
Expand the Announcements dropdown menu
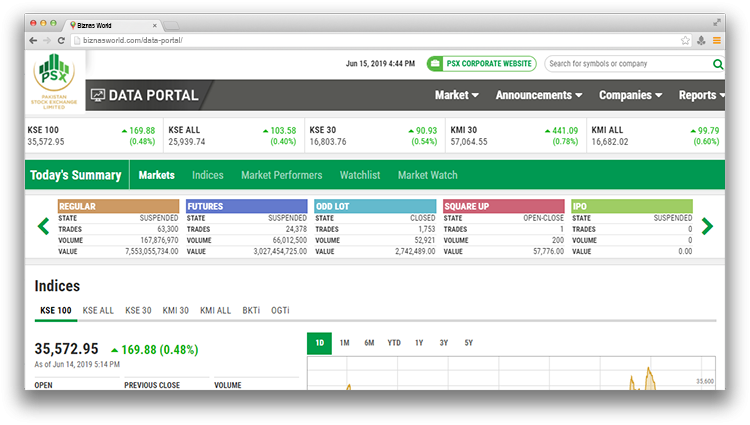pyautogui.click(x=539, y=95)
